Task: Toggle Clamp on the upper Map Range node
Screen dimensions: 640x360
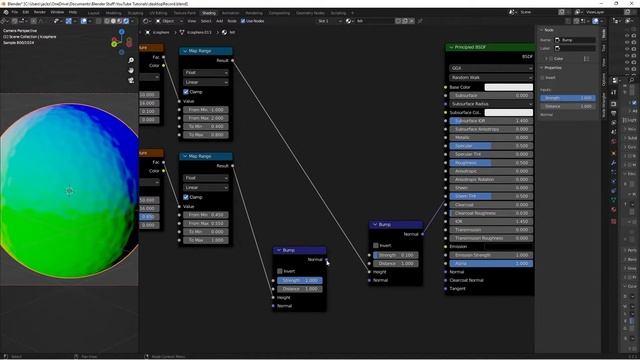Action: click(186, 92)
